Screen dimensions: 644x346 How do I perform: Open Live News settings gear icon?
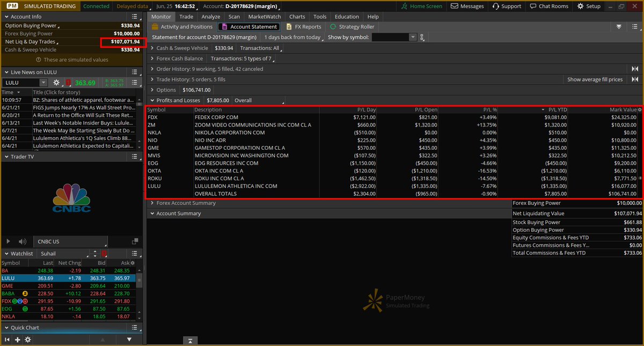57,83
